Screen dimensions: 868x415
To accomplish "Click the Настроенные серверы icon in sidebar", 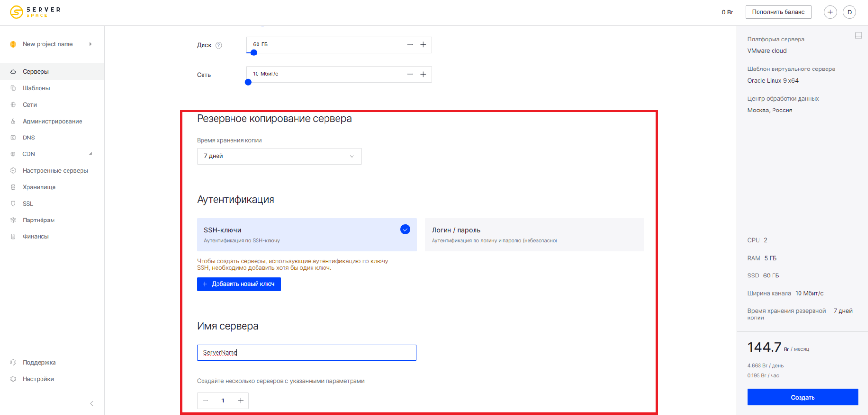I will pyautogui.click(x=13, y=171).
